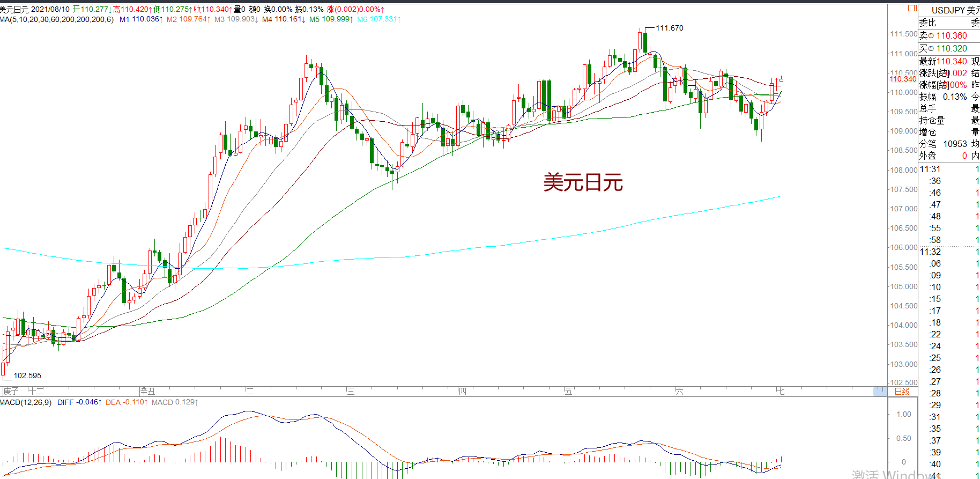
Task: Click the MACD 0.129 value
Action: click(x=175, y=402)
